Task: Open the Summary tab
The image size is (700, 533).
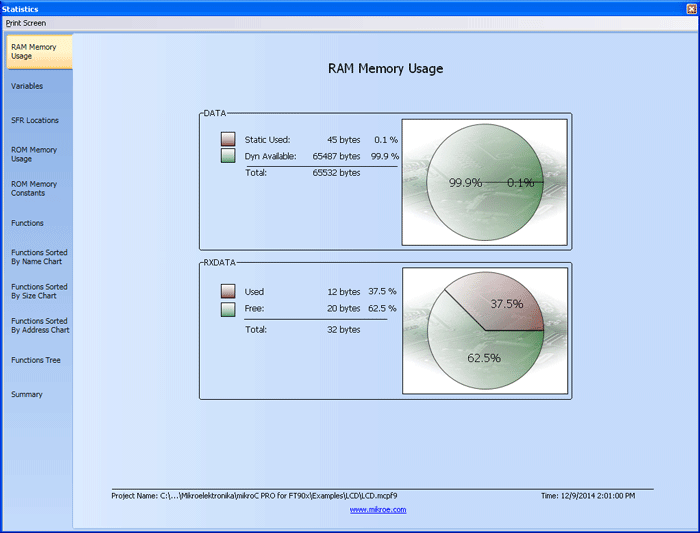Action: 39,394
